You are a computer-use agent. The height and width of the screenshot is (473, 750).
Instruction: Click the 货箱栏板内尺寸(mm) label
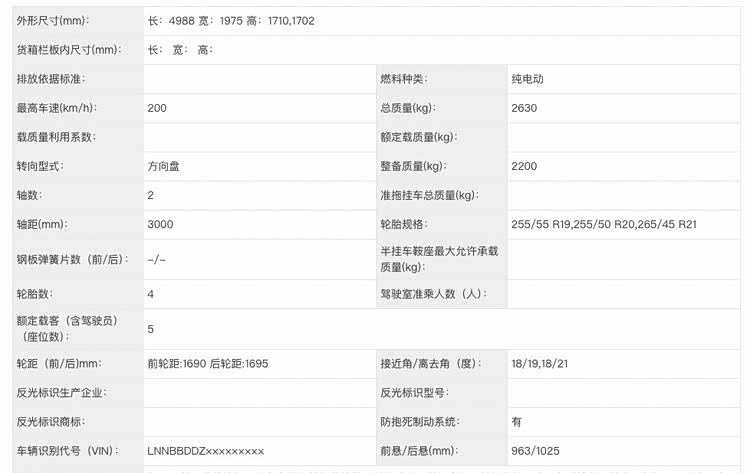point(68,49)
